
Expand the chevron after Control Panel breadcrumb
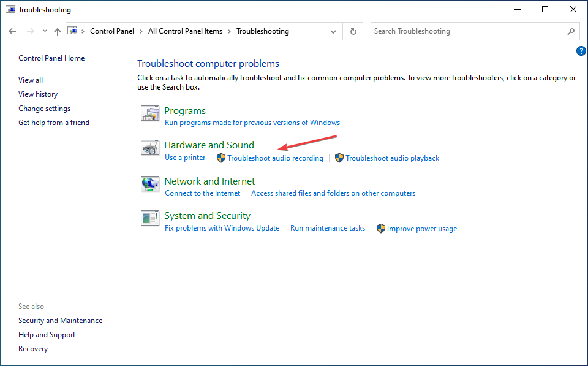click(x=141, y=31)
